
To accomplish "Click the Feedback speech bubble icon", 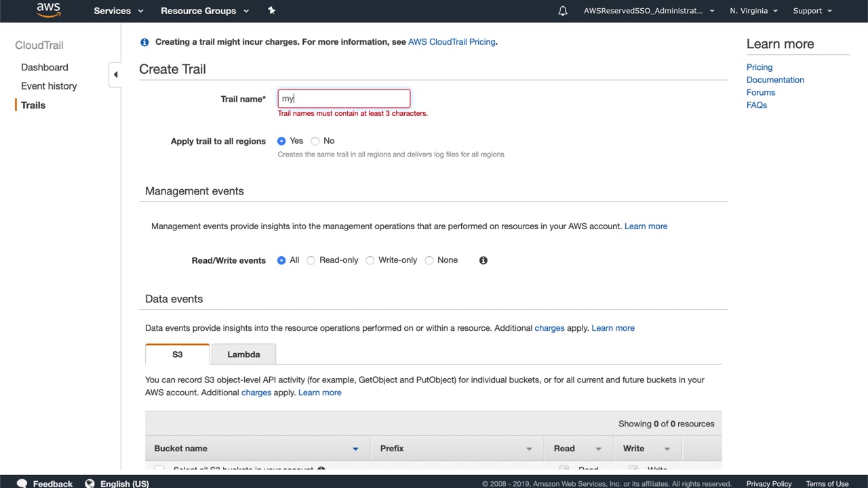I will click(x=22, y=483).
